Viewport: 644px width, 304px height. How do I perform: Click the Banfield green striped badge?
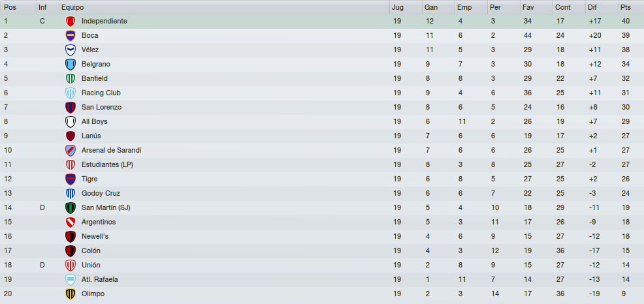pos(71,79)
